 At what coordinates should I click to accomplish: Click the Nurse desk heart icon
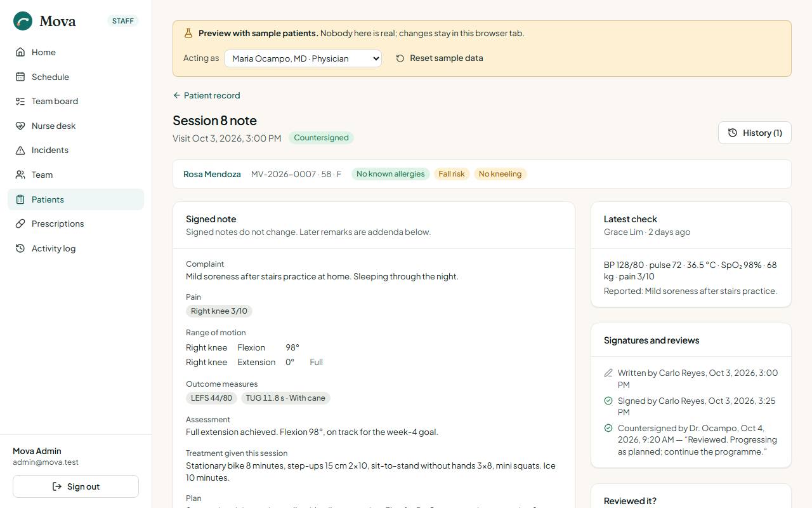point(20,126)
